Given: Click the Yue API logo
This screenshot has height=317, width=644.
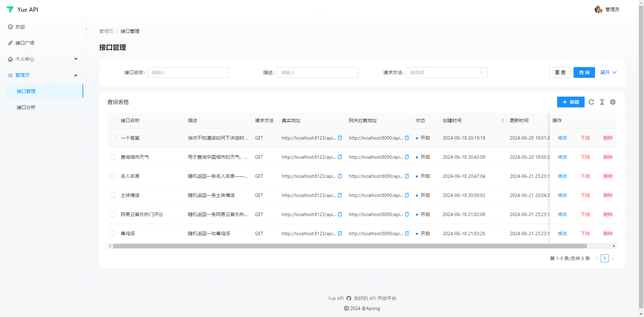Looking at the screenshot, I should [22, 9].
